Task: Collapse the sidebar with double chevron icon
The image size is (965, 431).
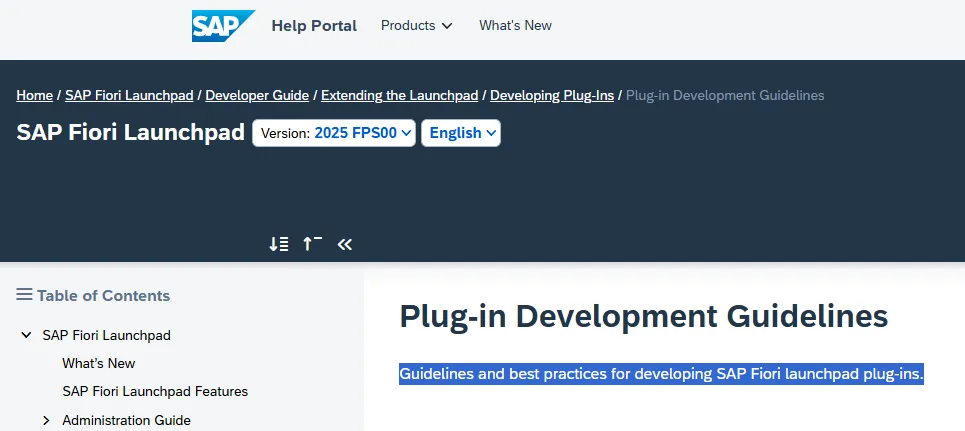Action: click(345, 244)
